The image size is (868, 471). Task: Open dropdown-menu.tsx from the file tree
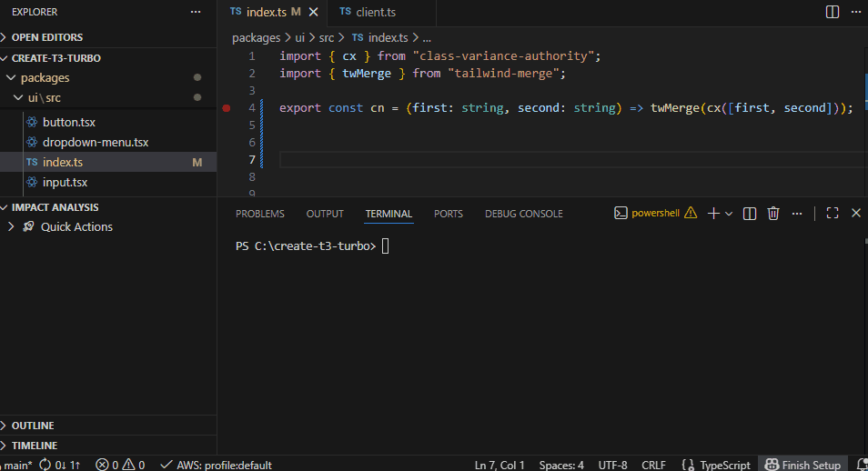[96, 142]
